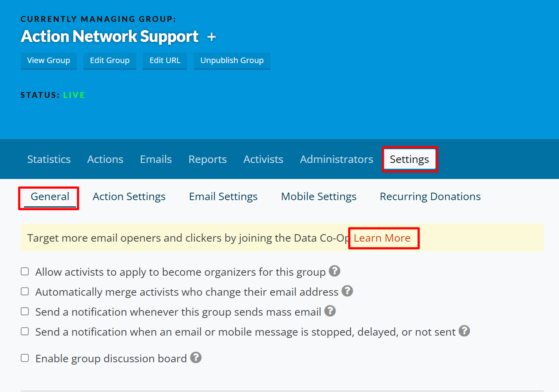The width and height of the screenshot is (559, 392).
Task: Click the Action Network Support group title
Action: coord(110,36)
